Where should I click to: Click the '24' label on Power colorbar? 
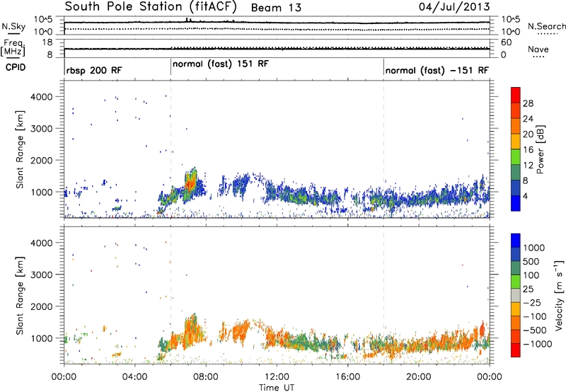pos(528,119)
